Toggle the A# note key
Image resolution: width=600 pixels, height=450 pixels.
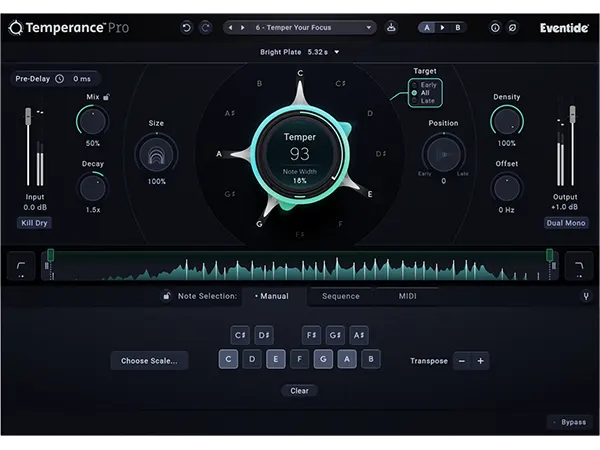click(359, 335)
